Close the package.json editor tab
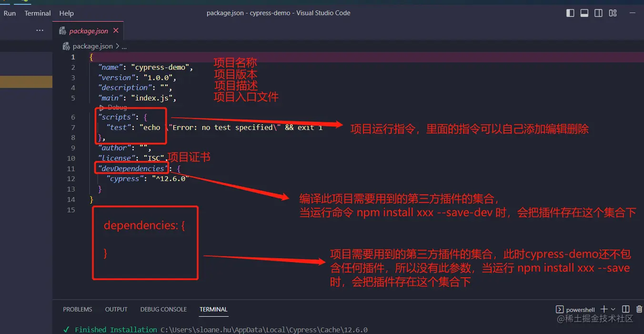This screenshot has width=644, height=334. pos(116,31)
